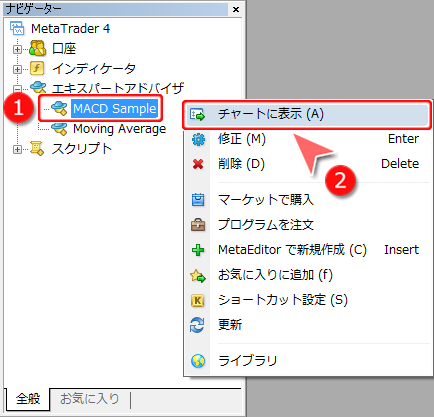
Task: Click the お気に入りに追加 star icon
Action: [198, 276]
